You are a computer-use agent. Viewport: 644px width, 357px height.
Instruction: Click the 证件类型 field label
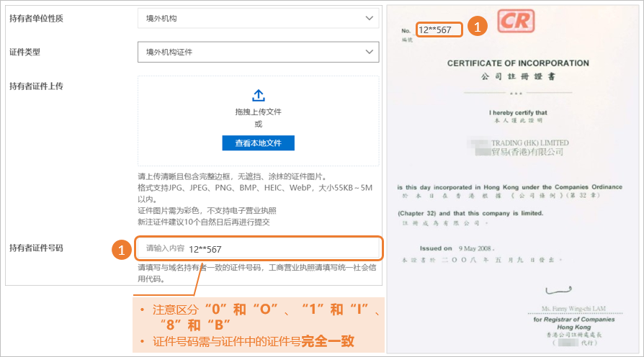[24, 52]
